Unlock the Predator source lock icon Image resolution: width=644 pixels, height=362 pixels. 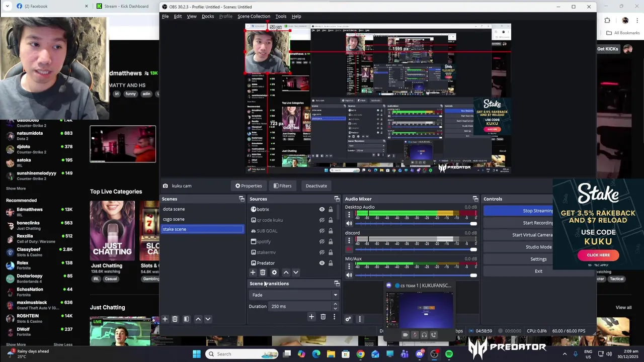coord(331,263)
